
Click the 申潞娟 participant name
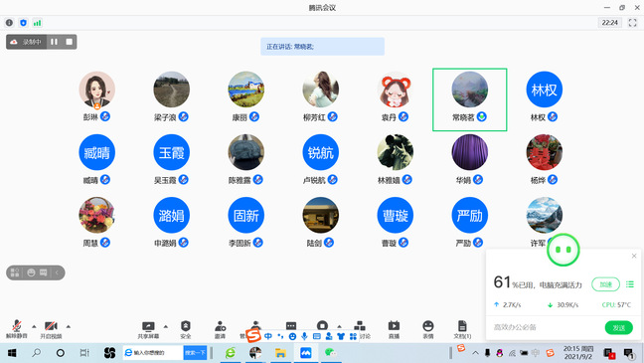click(x=165, y=243)
